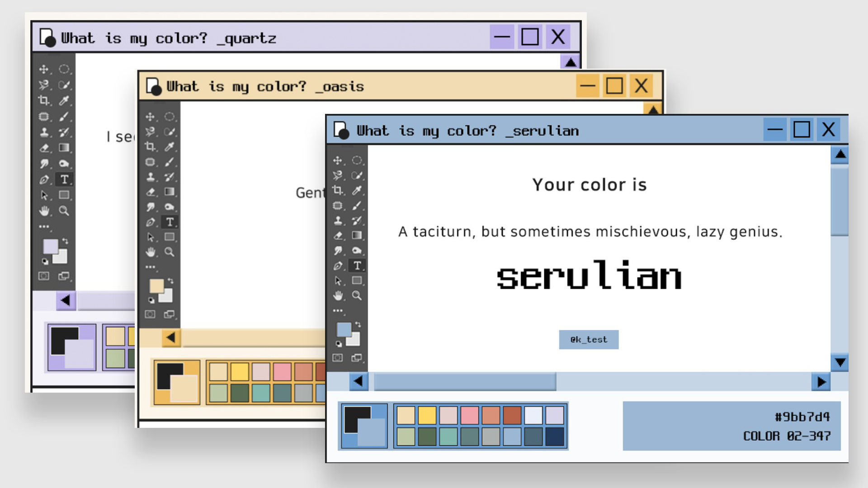Choose the Crop tool in the quartz window
This screenshot has height=488, width=868.
point(44,100)
